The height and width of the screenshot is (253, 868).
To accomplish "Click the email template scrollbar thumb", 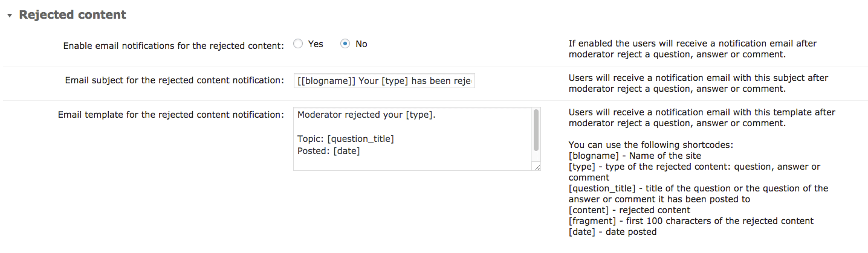I will 536,130.
